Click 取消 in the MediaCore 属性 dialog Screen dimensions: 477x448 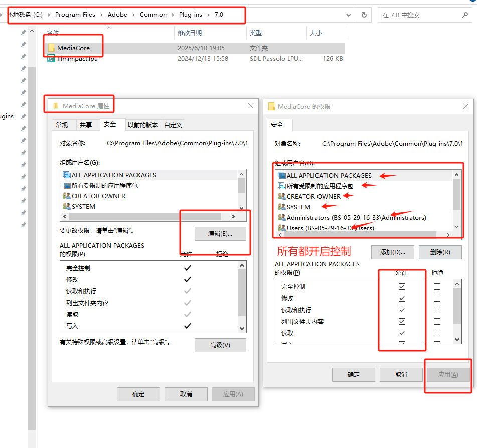186,394
